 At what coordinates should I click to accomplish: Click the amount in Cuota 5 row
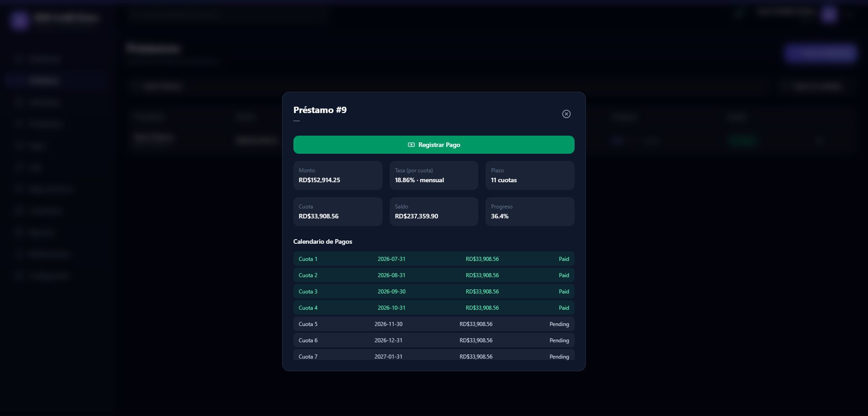[476, 324]
